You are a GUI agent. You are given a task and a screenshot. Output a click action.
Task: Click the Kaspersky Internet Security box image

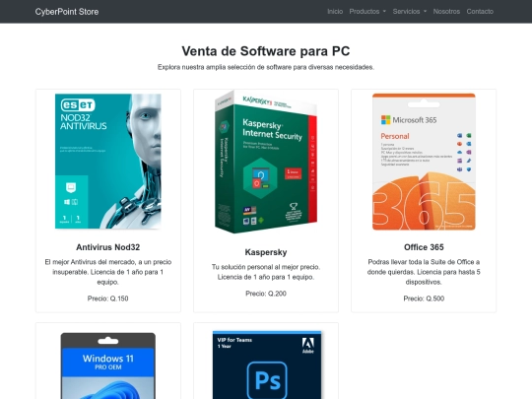pyautogui.click(x=266, y=162)
